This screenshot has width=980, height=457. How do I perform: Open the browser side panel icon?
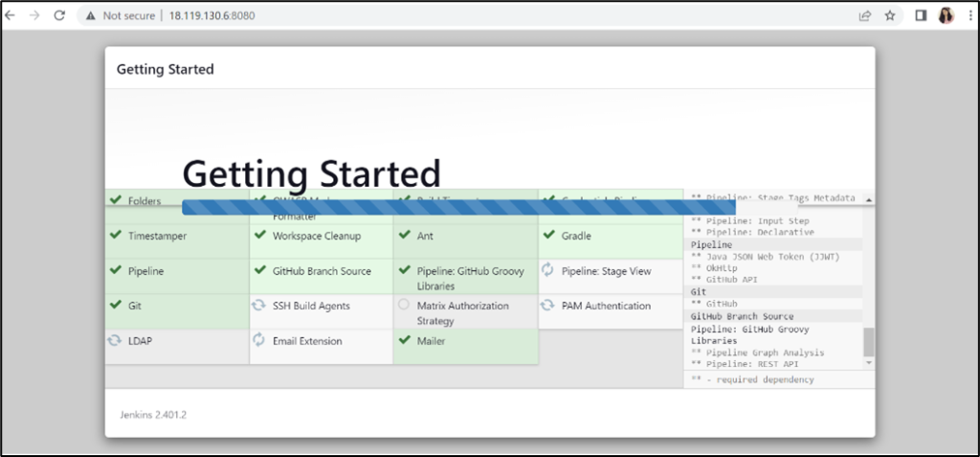[921, 15]
